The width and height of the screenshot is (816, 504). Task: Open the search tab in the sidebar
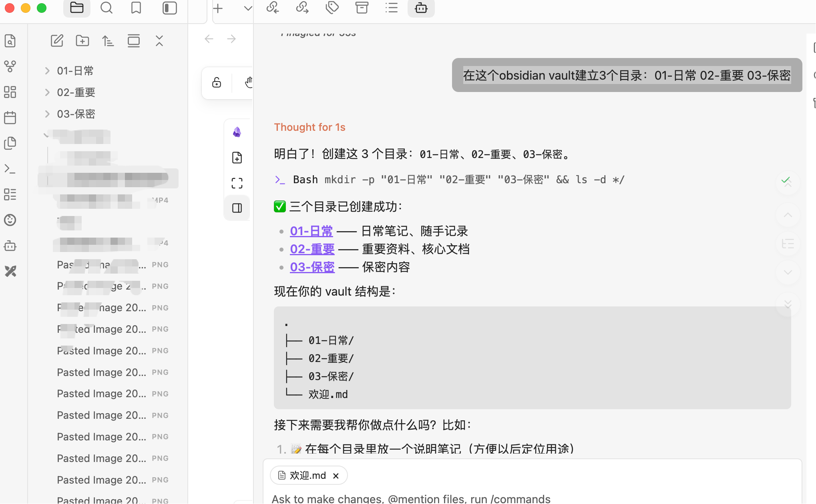pyautogui.click(x=107, y=8)
